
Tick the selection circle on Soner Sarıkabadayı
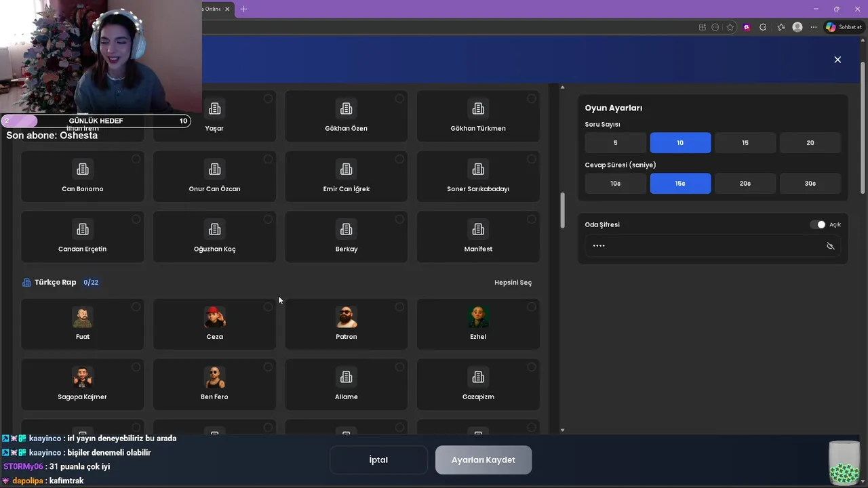pyautogui.click(x=531, y=159)
